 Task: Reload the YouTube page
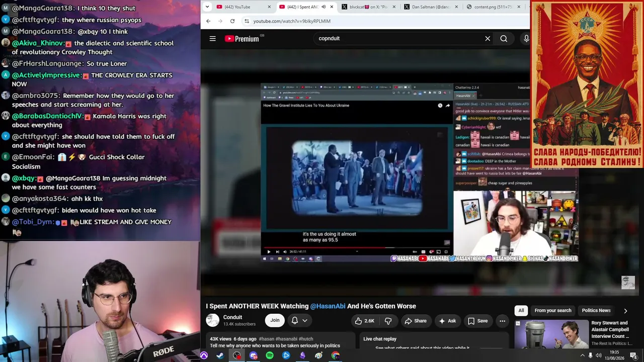[232, 21]
